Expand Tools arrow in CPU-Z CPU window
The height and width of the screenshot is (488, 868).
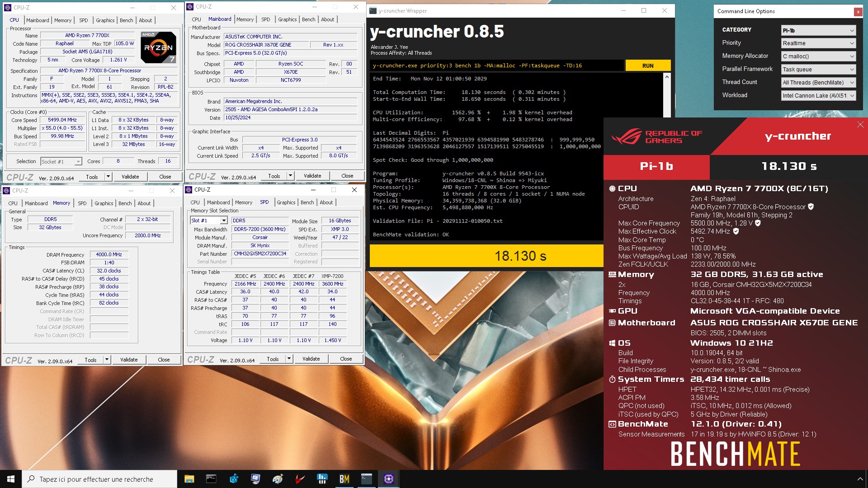click(x=108, y=177)
